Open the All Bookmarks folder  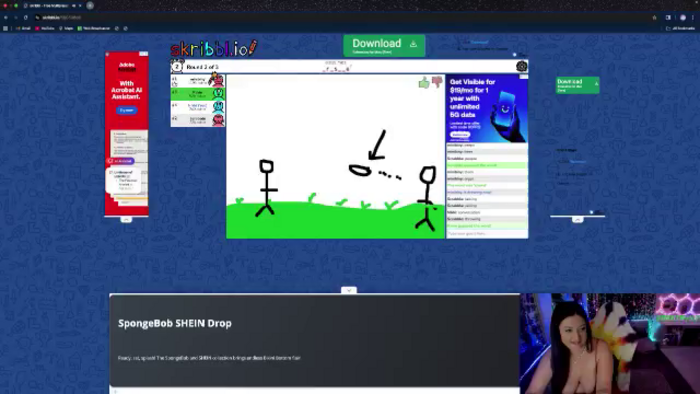680,28
